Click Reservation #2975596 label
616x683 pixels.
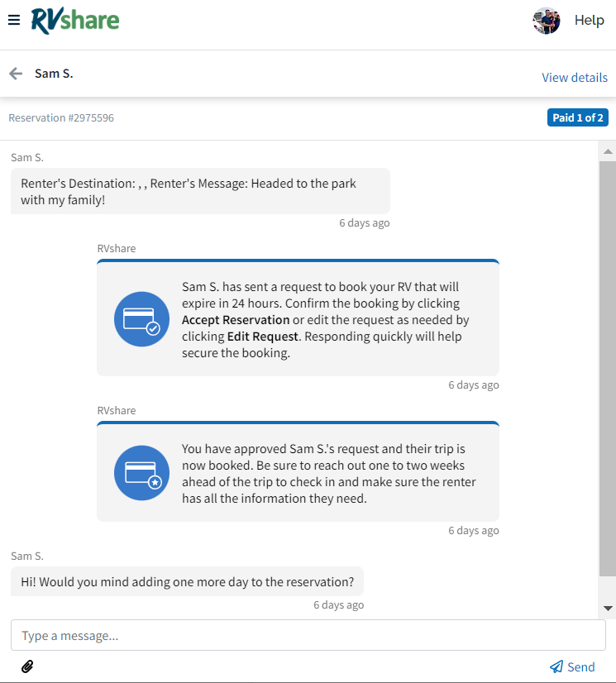pos(61,118)
